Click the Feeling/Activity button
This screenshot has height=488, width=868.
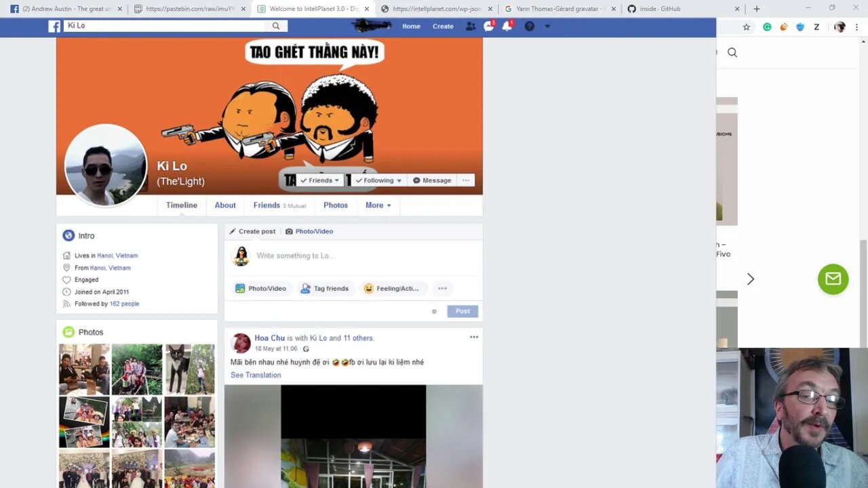[x=392, y=288]
